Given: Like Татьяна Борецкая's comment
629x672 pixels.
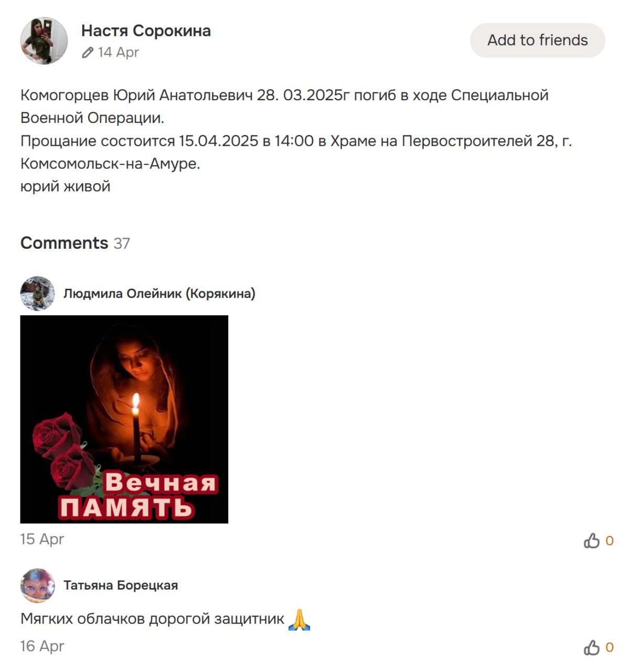Looking at the screenshot, I should (x=591, y=647).
